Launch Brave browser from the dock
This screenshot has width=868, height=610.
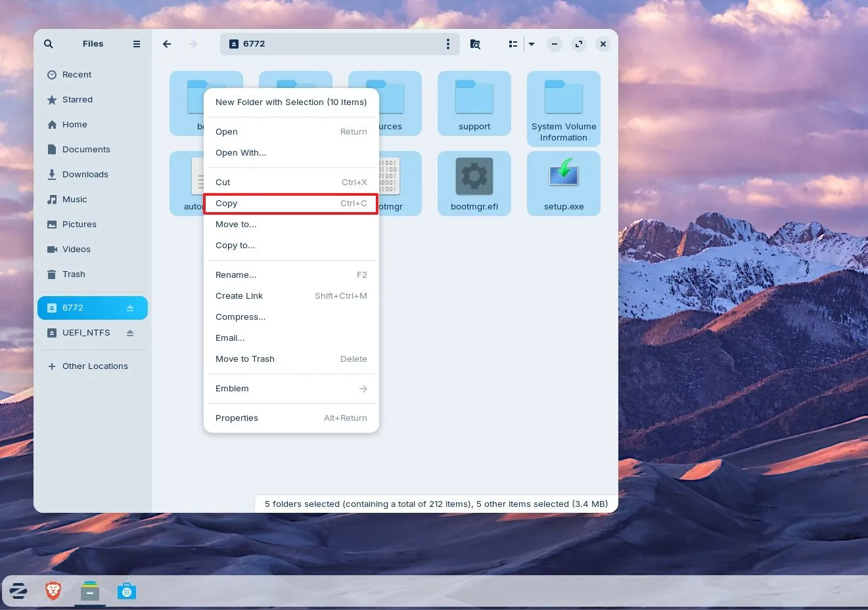pyautogui.click(x=53, y=590)
